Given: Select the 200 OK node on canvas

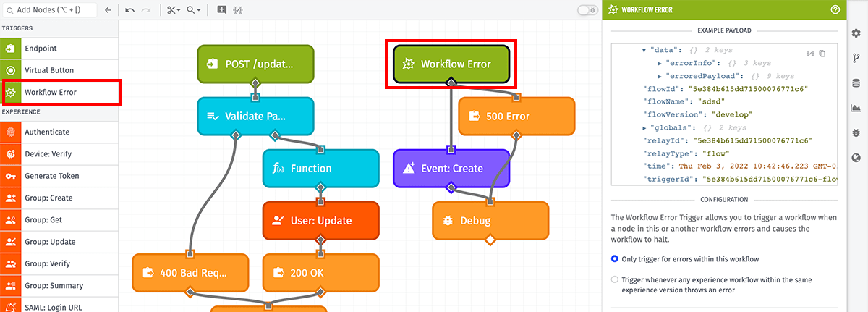Looking at the screenshot, I should 320,272.
